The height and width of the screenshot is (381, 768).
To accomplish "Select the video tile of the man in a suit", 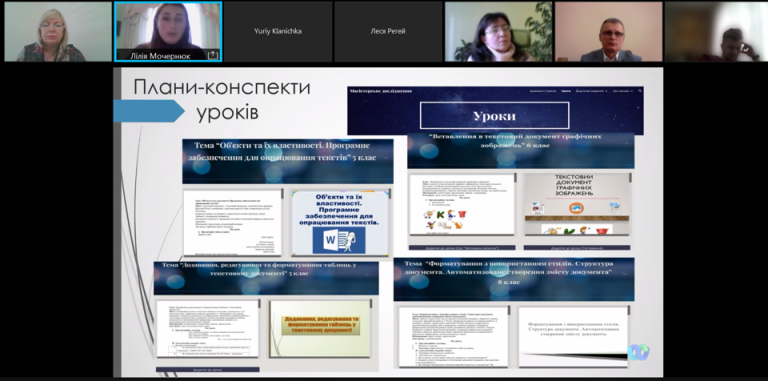I will pos(608,31).
